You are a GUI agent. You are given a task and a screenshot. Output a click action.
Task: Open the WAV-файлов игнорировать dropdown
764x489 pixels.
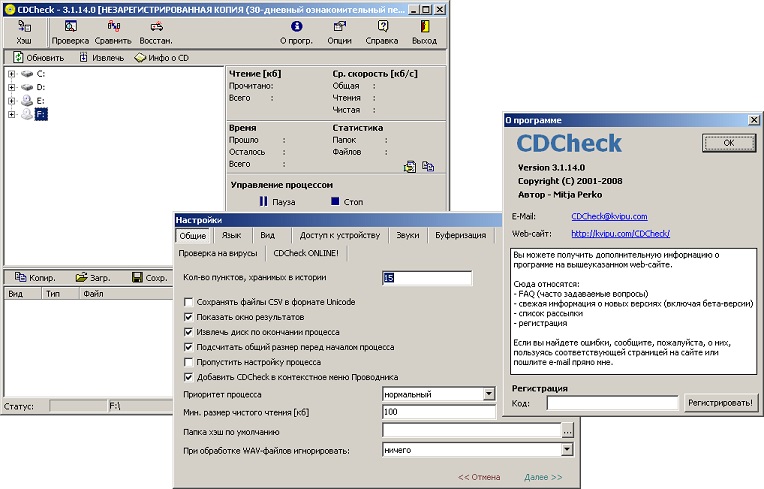pyautogui.click(x=567, y=450)
